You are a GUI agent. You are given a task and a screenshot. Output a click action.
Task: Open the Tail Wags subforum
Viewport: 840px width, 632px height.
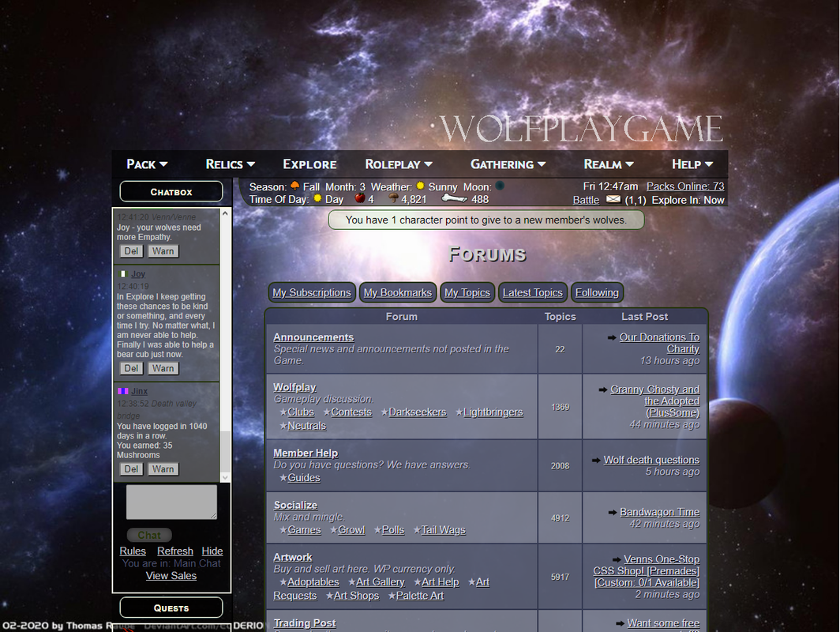pyautogui.click(x=443, y=529)
